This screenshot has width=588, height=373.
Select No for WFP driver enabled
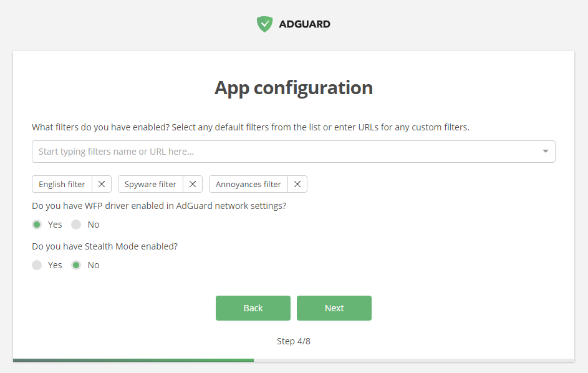76,225
